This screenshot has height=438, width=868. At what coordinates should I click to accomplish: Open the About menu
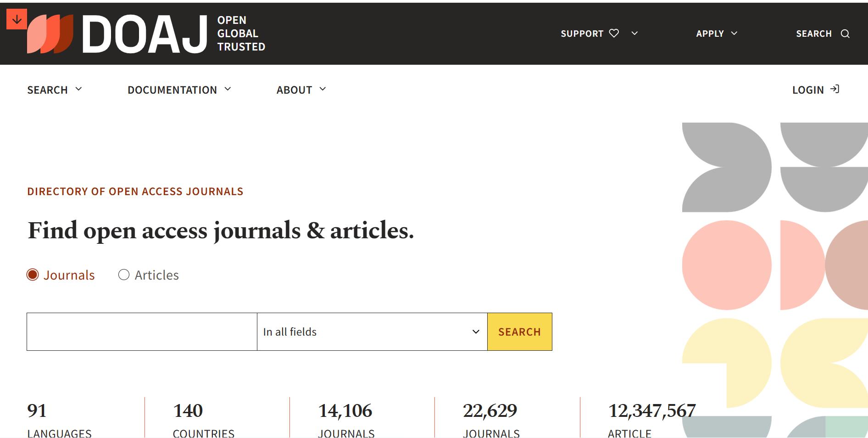301,90
